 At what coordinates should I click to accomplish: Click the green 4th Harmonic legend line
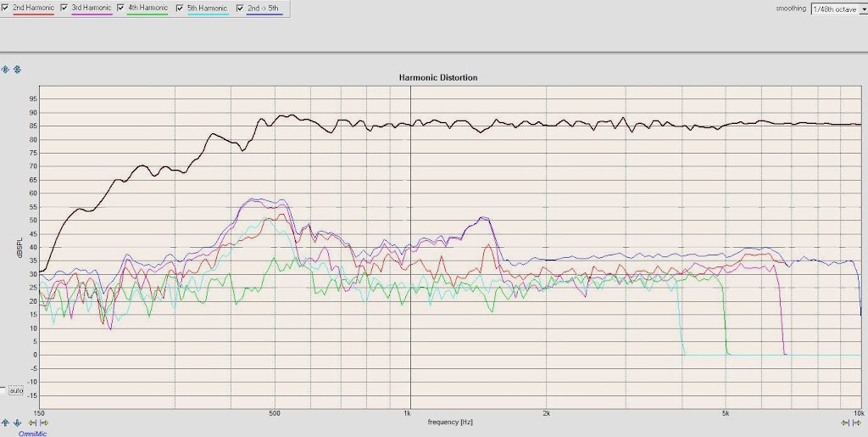point(147,14)
